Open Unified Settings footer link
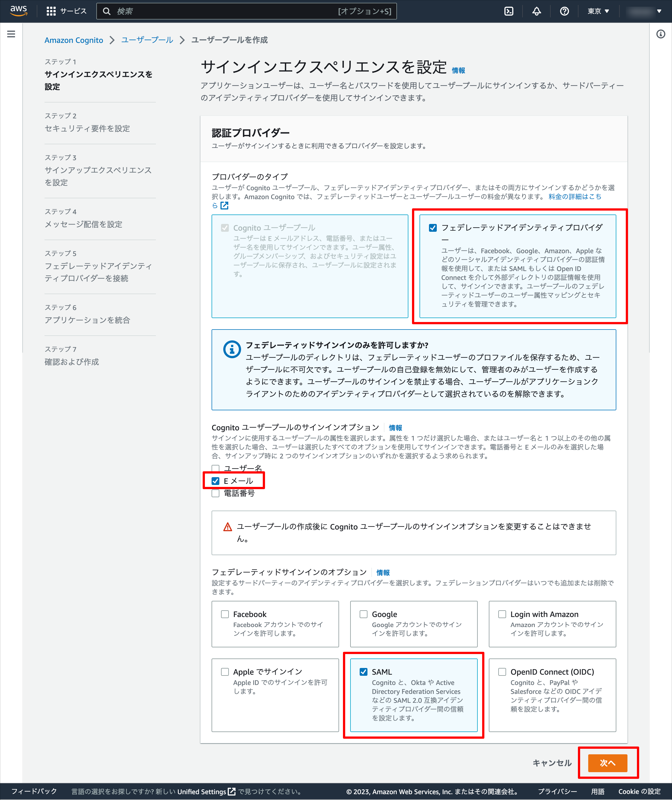This screenshot has height=800, width=672. (202, 791)
